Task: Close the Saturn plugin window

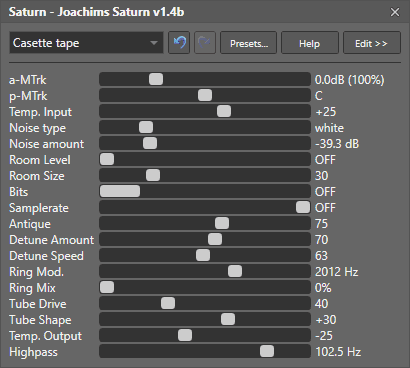Action: (x=395, y=12)
